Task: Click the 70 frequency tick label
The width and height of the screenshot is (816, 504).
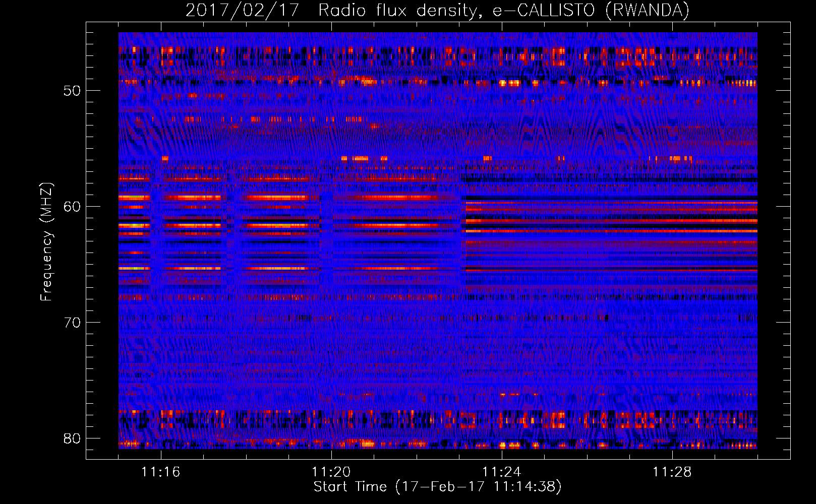Action: [72, 323]
